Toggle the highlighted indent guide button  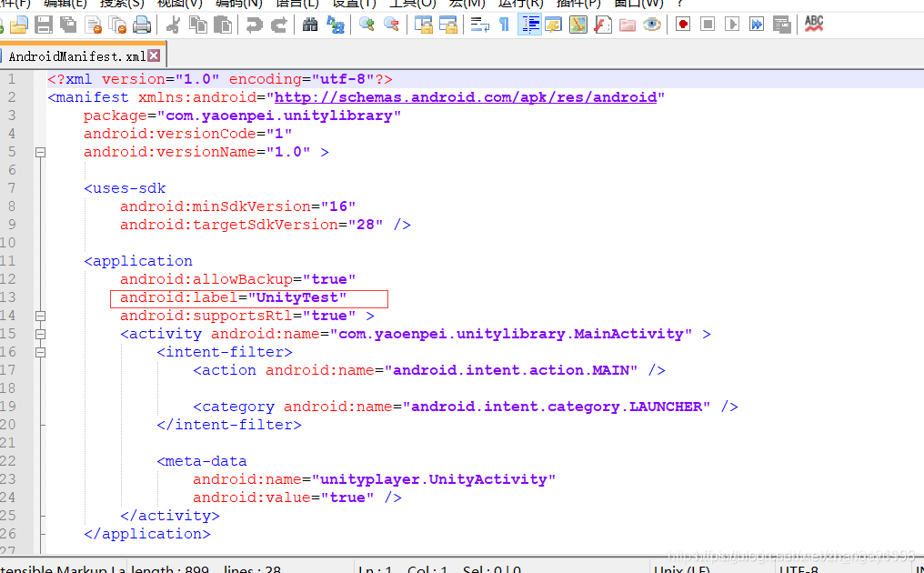coord(530,25)
